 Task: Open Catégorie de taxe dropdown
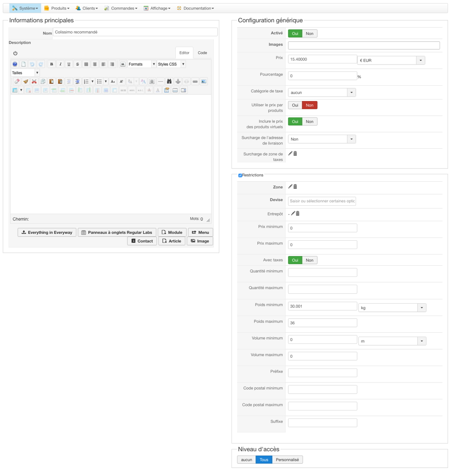click(x=322, y=92)
